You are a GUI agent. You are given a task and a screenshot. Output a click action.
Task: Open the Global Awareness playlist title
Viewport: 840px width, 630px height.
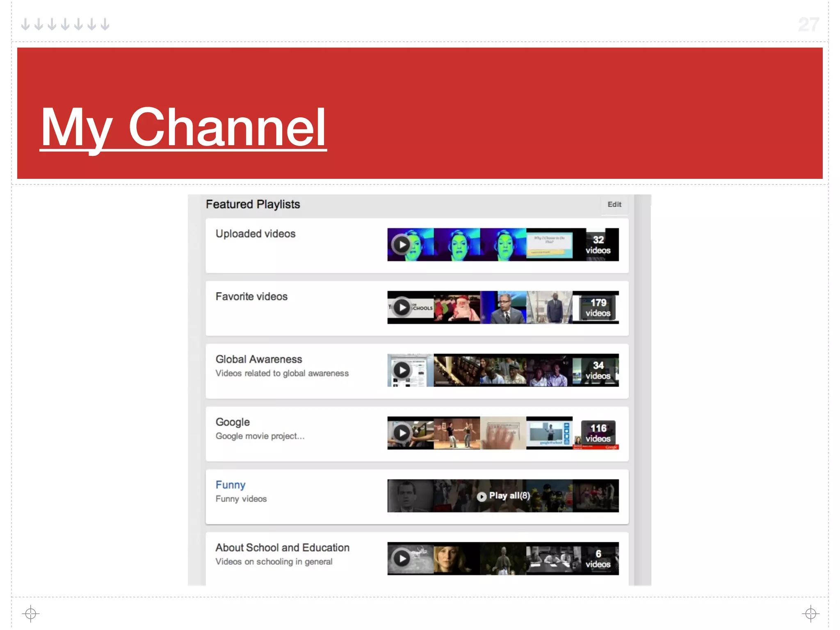click(259, 359)
